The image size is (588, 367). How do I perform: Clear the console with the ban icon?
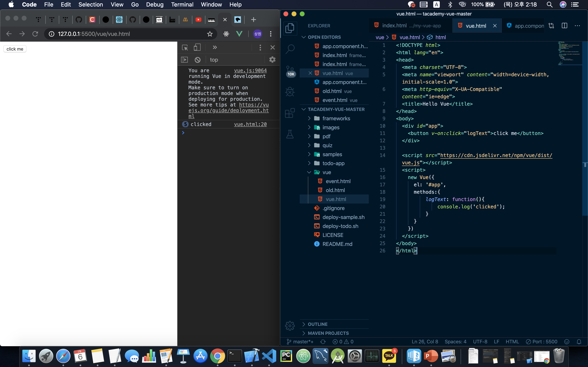(x=198, y=60)
